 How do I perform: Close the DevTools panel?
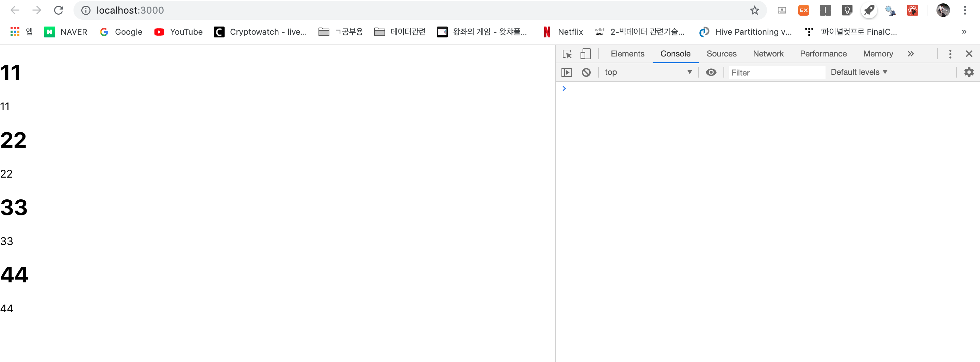[968, 54]
